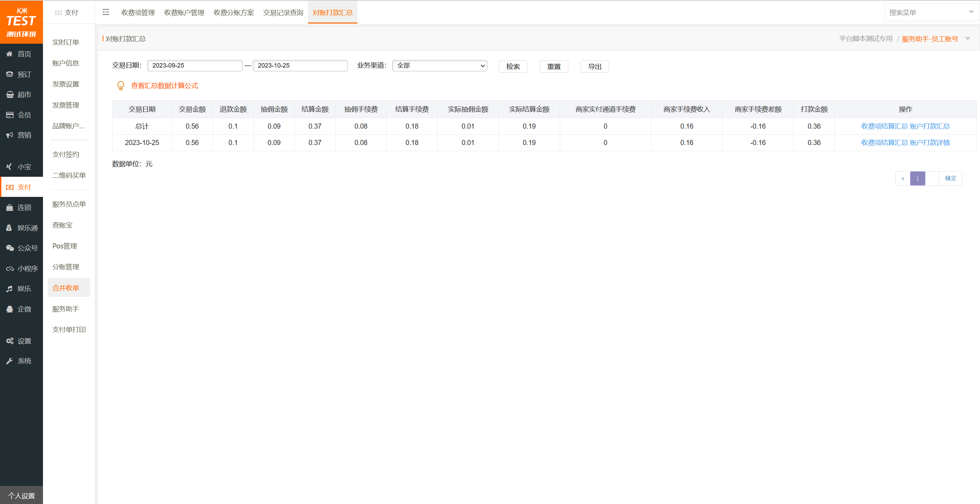Go to previous page with « button
980x504 pixels.
[903, 178]
